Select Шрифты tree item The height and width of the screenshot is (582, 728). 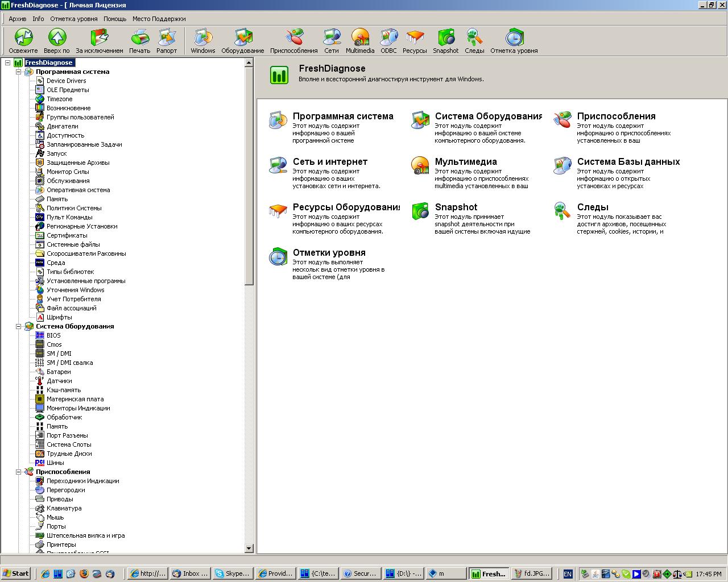click(x=59, y=317)
